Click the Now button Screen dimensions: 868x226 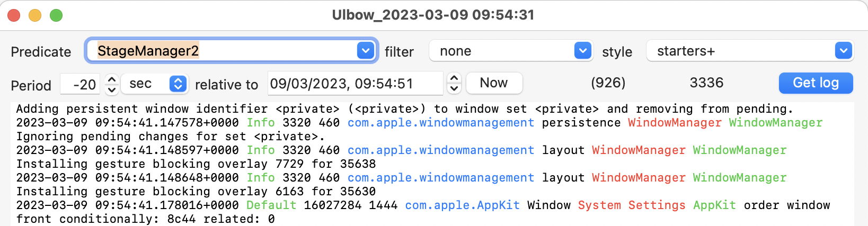(x=493, y=83)
